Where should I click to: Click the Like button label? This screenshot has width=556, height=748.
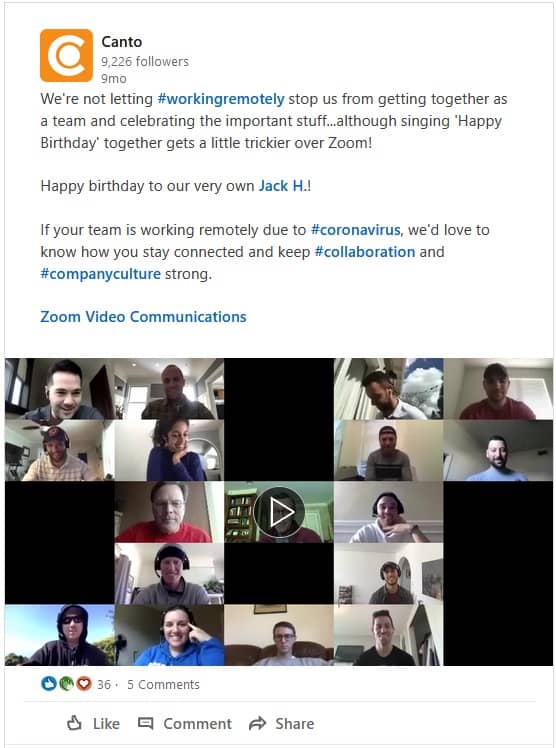tap(106, 724)
